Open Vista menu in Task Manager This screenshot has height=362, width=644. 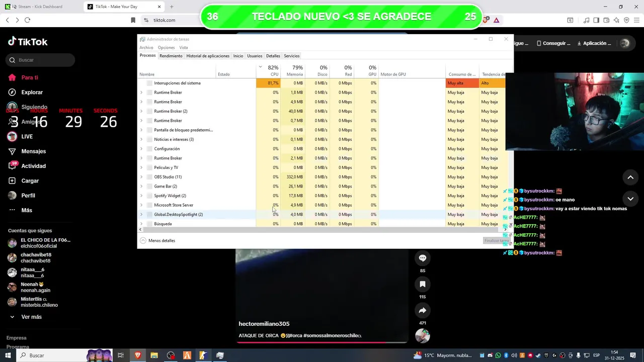[184, 48]
